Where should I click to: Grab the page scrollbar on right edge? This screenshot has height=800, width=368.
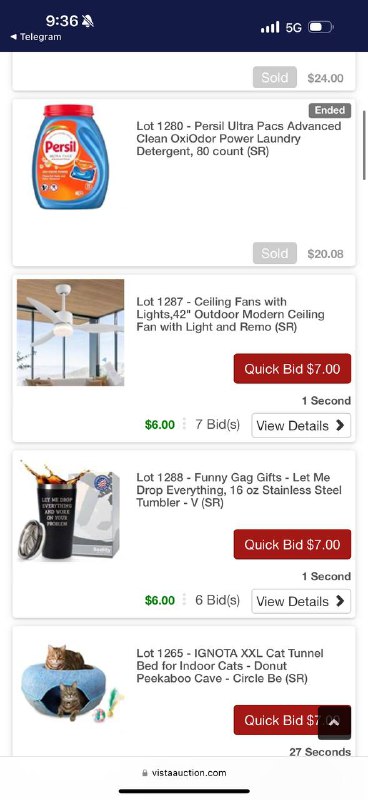pos(364,145)
